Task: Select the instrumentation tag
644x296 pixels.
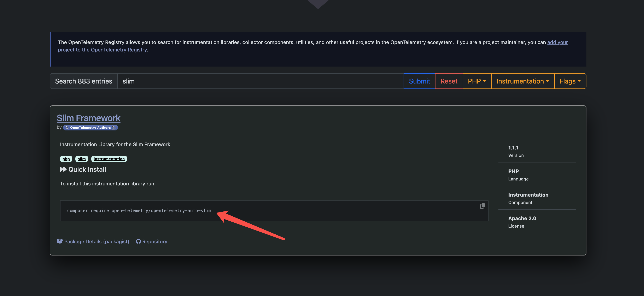Action: point(109,159)
